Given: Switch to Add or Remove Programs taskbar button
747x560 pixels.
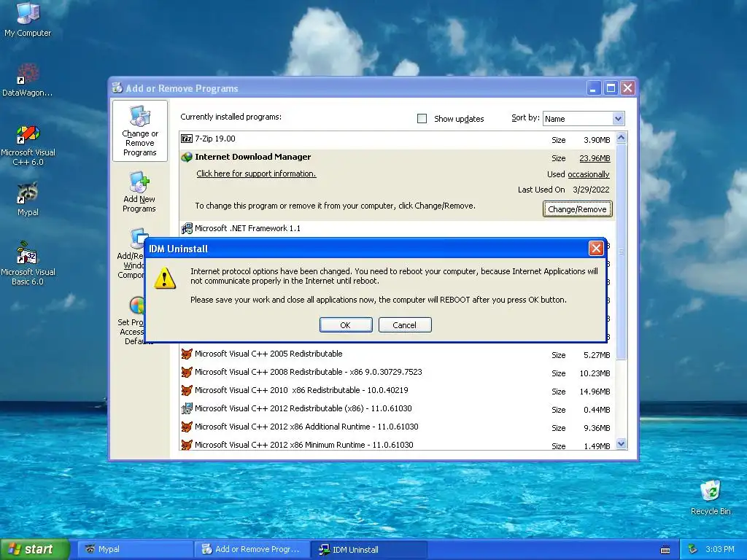Looking at the screenshot, I should pyautogui.click(x=252, y=550).
